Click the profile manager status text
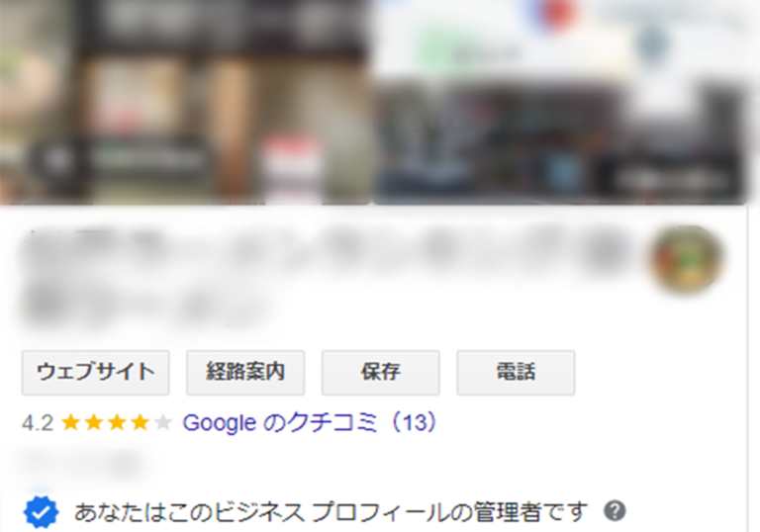This screenshot has width=760, height=532. 332,512
